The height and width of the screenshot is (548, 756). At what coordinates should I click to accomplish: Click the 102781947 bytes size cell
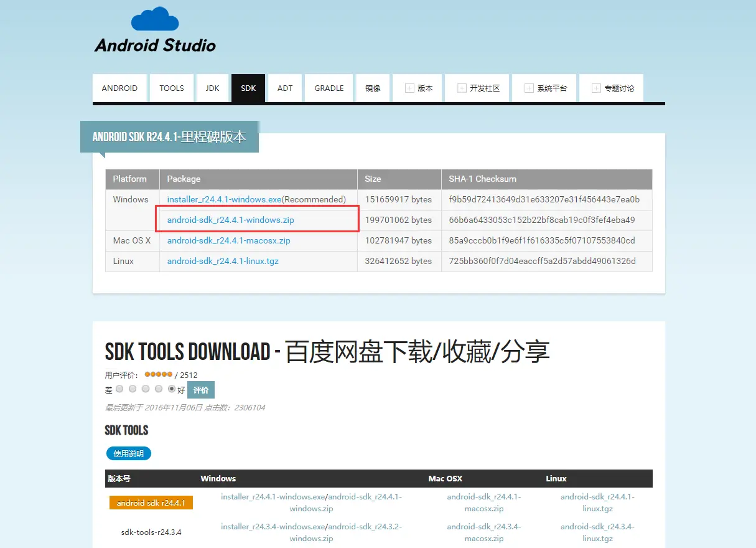(x=398, y=240)
